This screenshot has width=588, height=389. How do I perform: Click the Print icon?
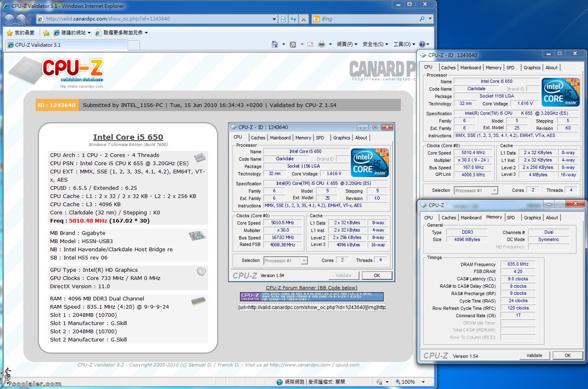pos(322,44)
